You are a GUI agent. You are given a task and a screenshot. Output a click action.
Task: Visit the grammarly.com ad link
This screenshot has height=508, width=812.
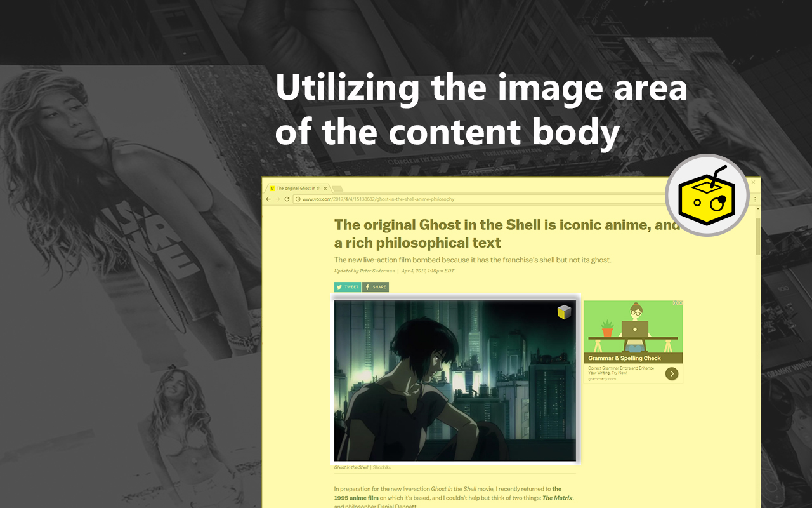(602, 379)
